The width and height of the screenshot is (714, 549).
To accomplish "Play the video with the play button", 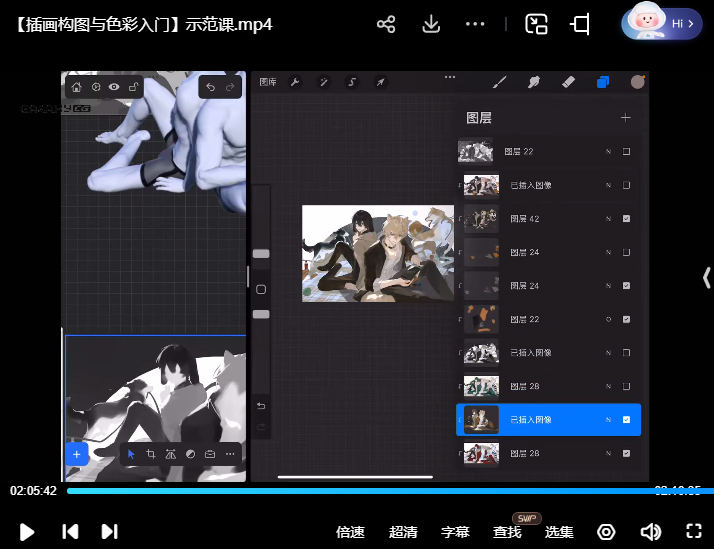I will pyautogui.click(x=27, y=532).
